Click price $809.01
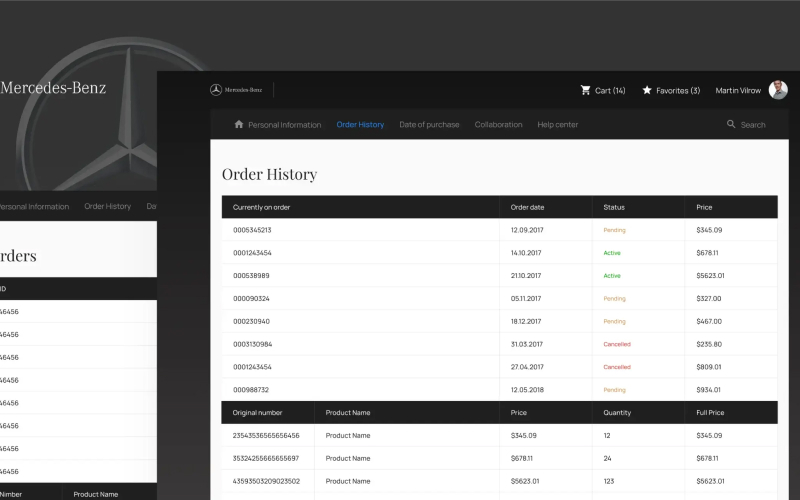 [x=709, y=367]
